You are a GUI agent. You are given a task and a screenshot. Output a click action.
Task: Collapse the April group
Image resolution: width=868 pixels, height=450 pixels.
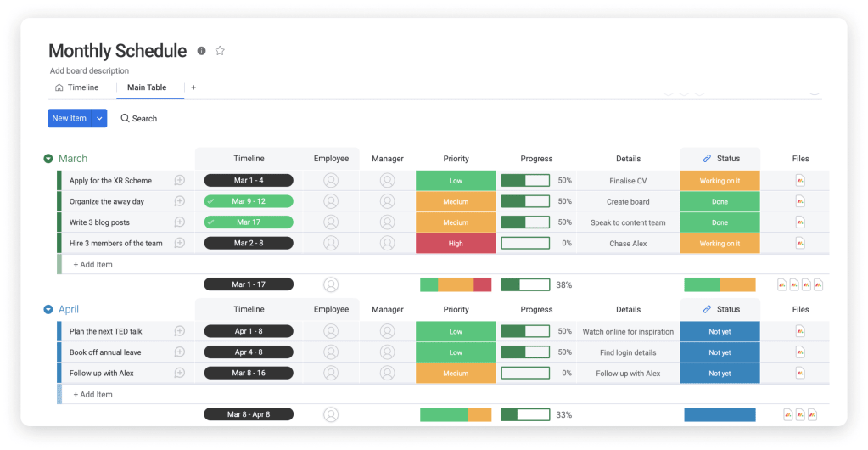tap(48, 310)
